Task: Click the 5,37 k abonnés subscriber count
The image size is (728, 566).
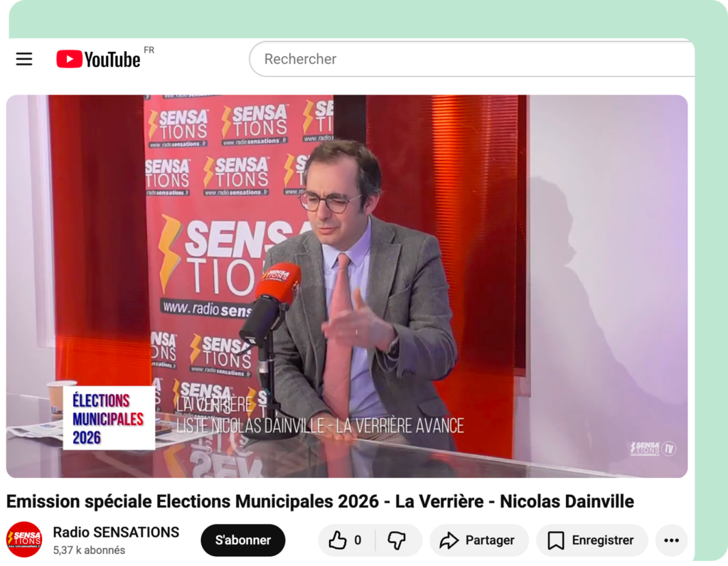Action: point(89,550)
